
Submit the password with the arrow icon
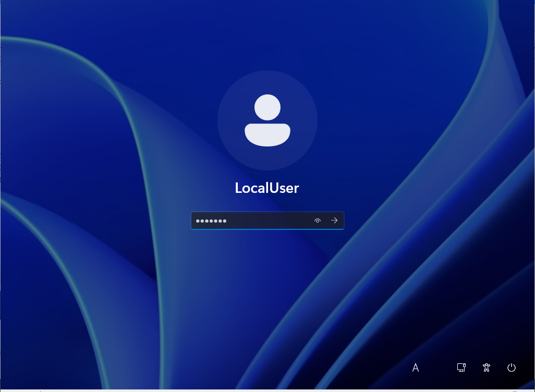click(x=334, y=220)
